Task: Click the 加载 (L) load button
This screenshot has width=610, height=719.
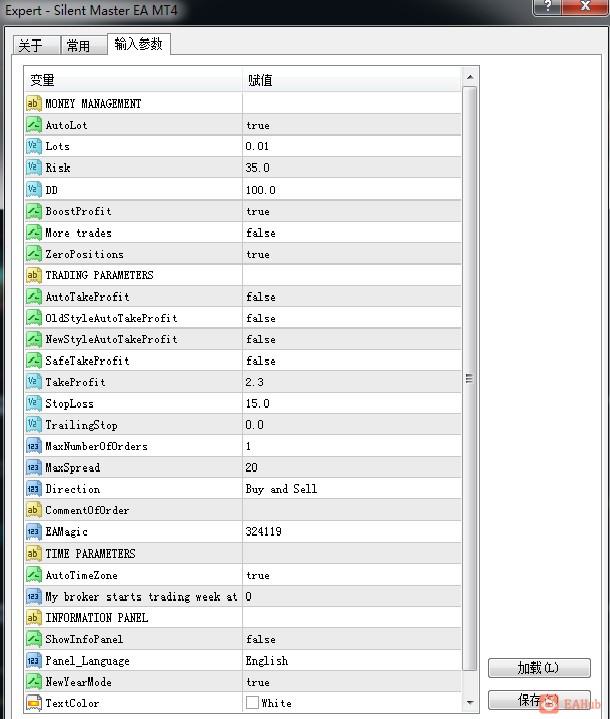Action: 539,668
